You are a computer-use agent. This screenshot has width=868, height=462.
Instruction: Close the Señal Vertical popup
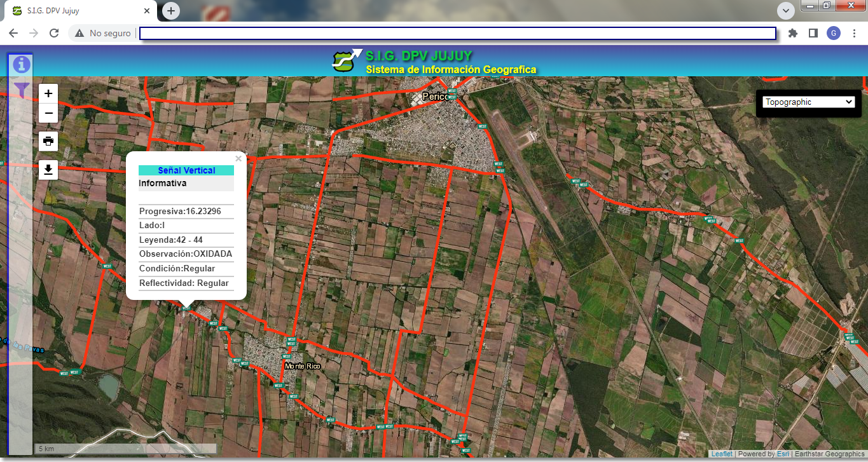click(238, 159)
